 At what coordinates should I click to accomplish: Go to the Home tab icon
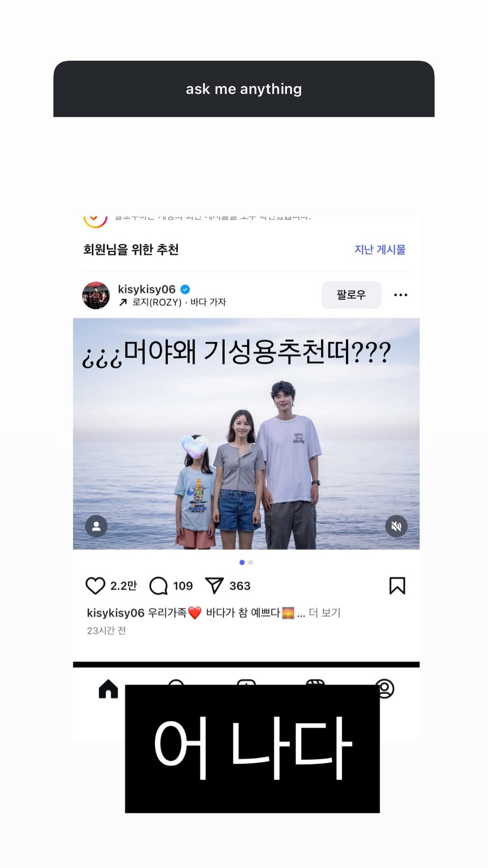pos(108,689)
